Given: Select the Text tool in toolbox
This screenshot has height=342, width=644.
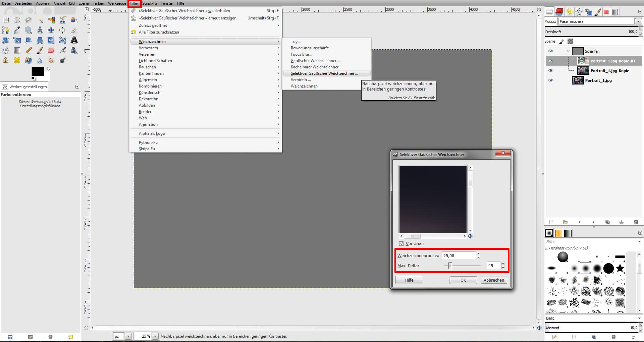Looking at the screenshot, I should tap(74, 40).
